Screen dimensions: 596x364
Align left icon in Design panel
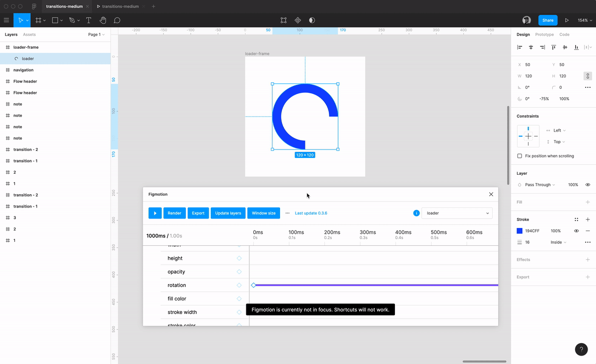click(520, 47)
